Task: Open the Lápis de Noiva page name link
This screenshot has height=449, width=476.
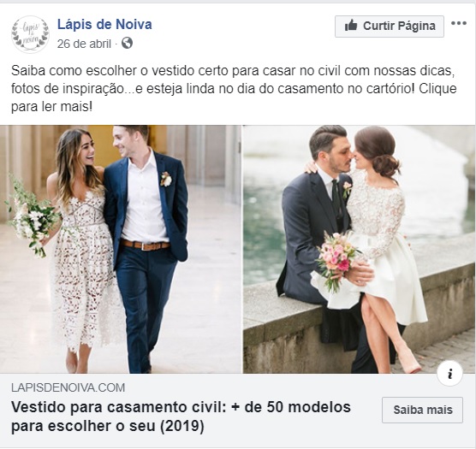Action: coord(104,25)
